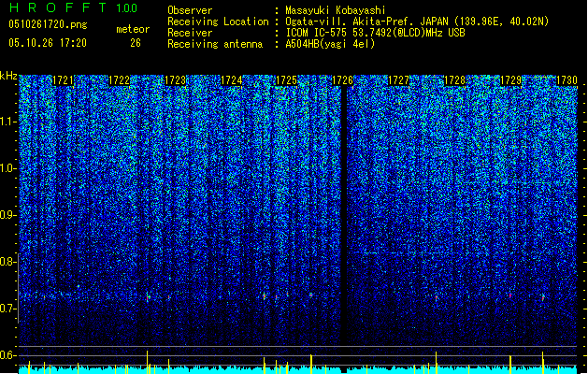Click the 1727 time marker
Viewport: 588px width, 374px height.
tap(398, 80)
